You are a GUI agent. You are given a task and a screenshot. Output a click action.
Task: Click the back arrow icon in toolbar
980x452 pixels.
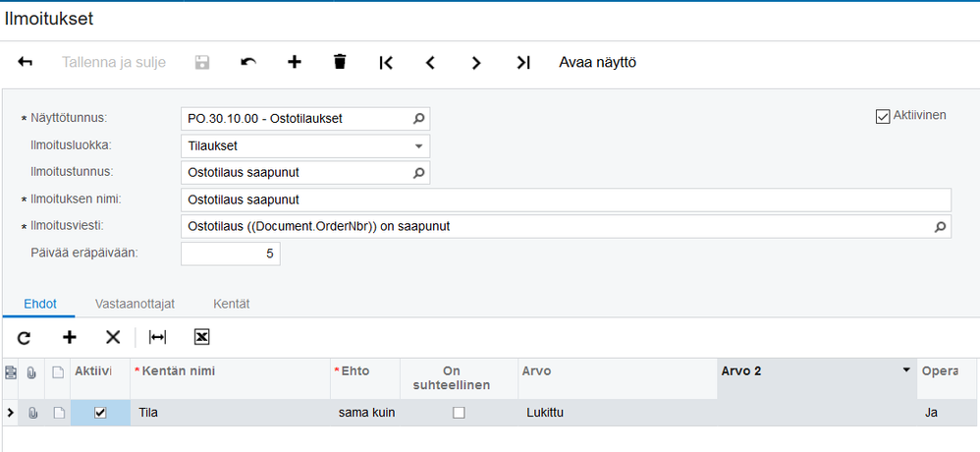click(x=26, y=63)
